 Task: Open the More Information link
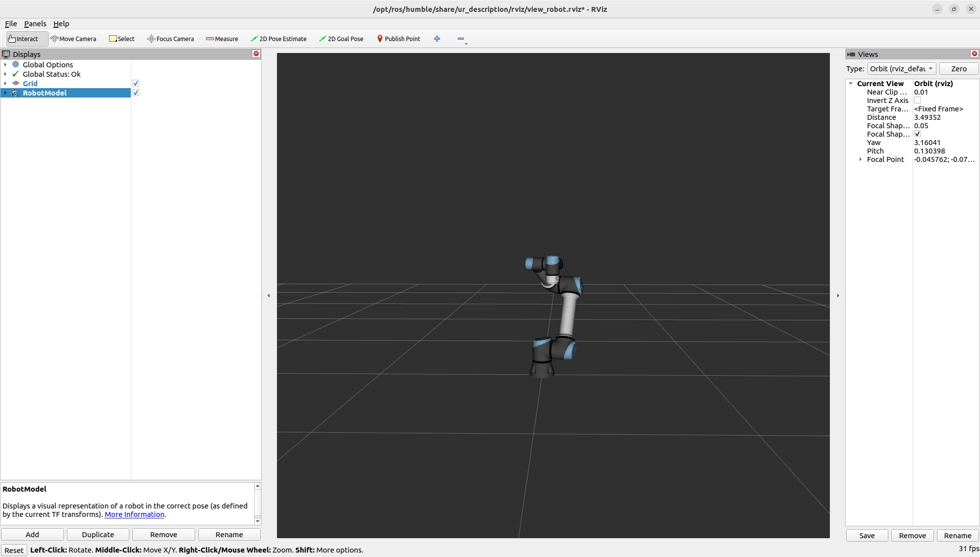[134, 514]
